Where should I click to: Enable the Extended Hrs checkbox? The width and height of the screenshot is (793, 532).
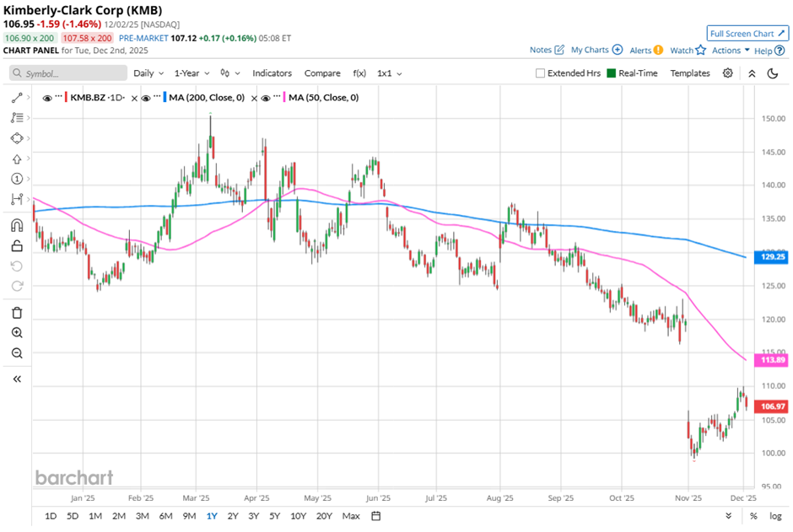pos(540,73)
